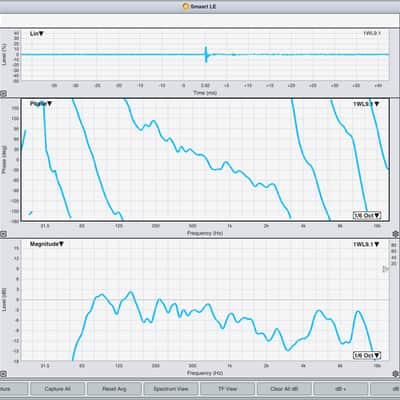Open magnitude plot settings gear icon

coord(396,374)
